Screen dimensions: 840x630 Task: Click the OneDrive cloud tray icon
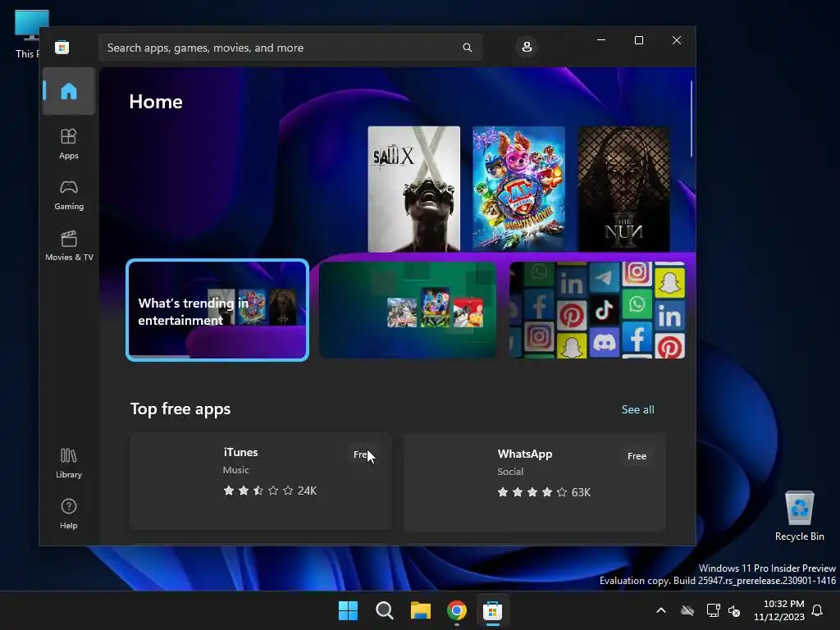click(687, 610)
